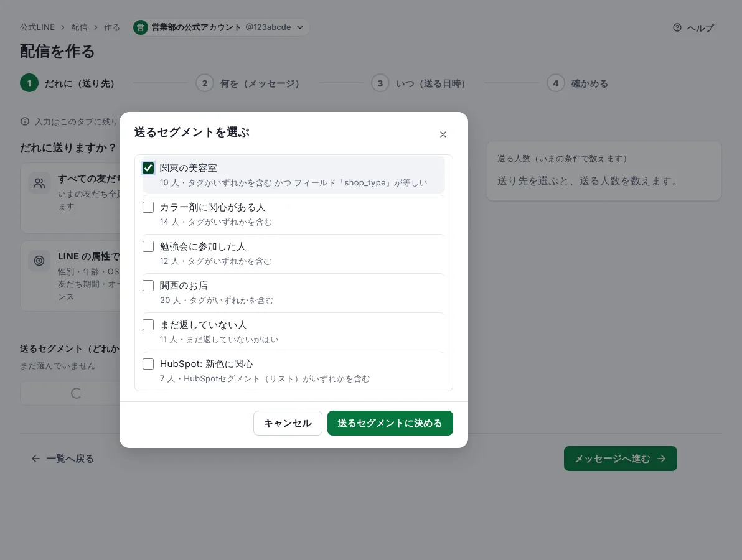Screen dimensions: 742x560
Task: Check the 関西のお店 segment
Action: pos(148,286)
